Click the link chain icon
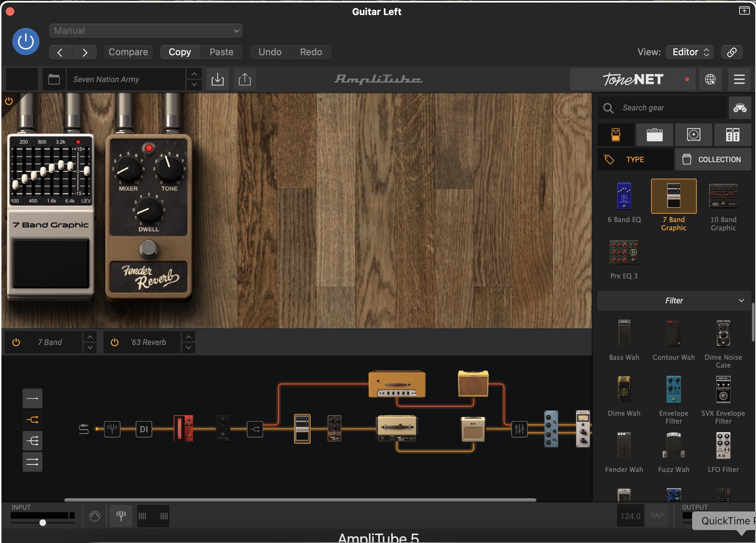756x543 pixels. tap(732, 52)
